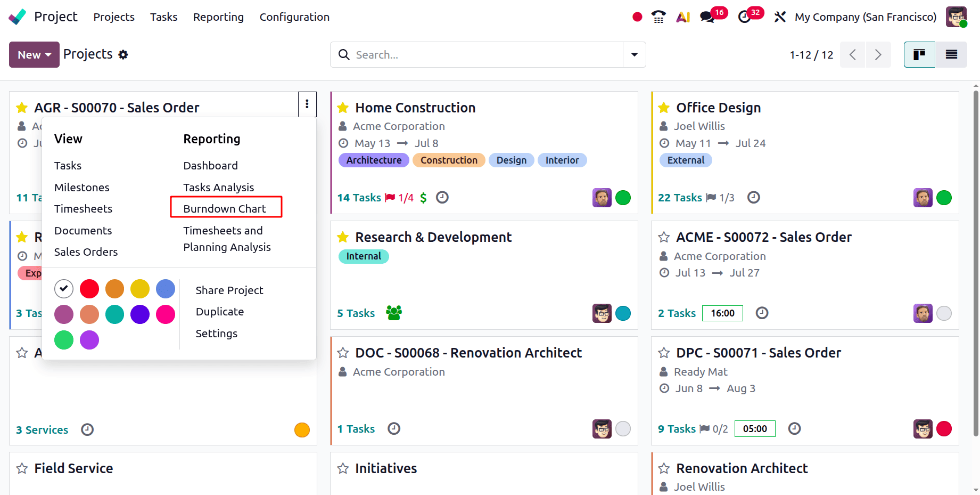Favorite the ACME S00072 Sales Order star
Screen dimensions: 980x495
(x=664, y=237)
